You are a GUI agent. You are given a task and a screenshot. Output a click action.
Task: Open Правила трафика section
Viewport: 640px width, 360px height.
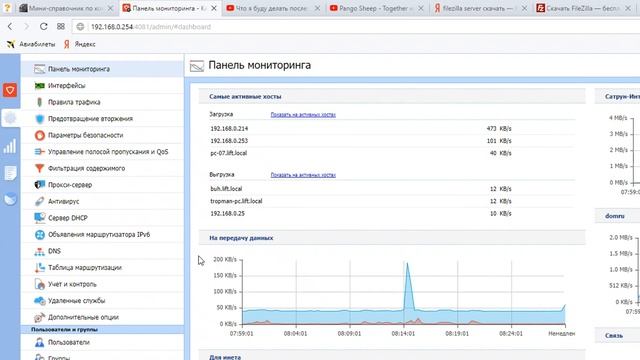point(102,102)
